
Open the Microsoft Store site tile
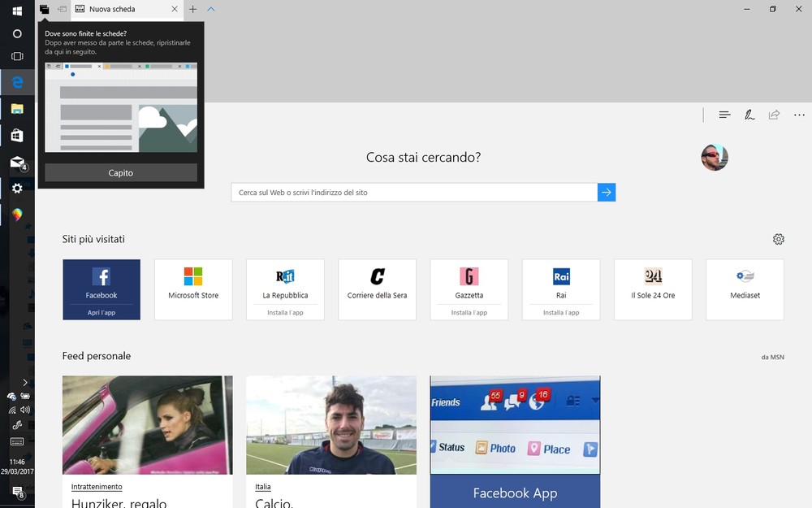(x=193, y=289)
